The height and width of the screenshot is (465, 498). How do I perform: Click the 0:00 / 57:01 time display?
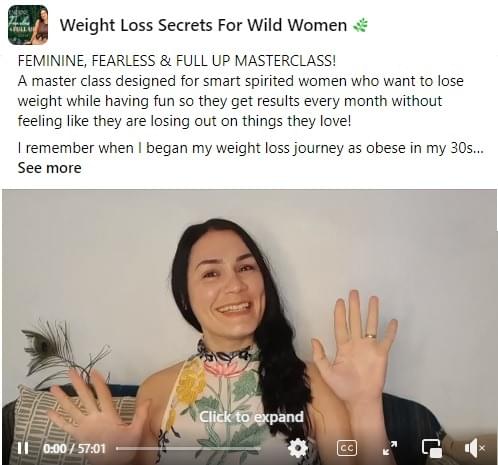74,449
